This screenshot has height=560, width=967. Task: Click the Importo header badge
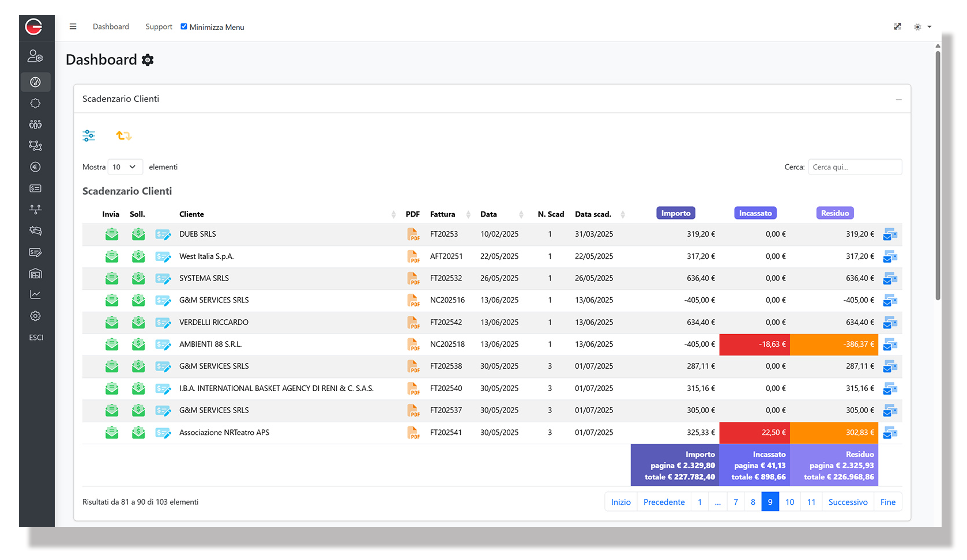click(x=676, y=213)
